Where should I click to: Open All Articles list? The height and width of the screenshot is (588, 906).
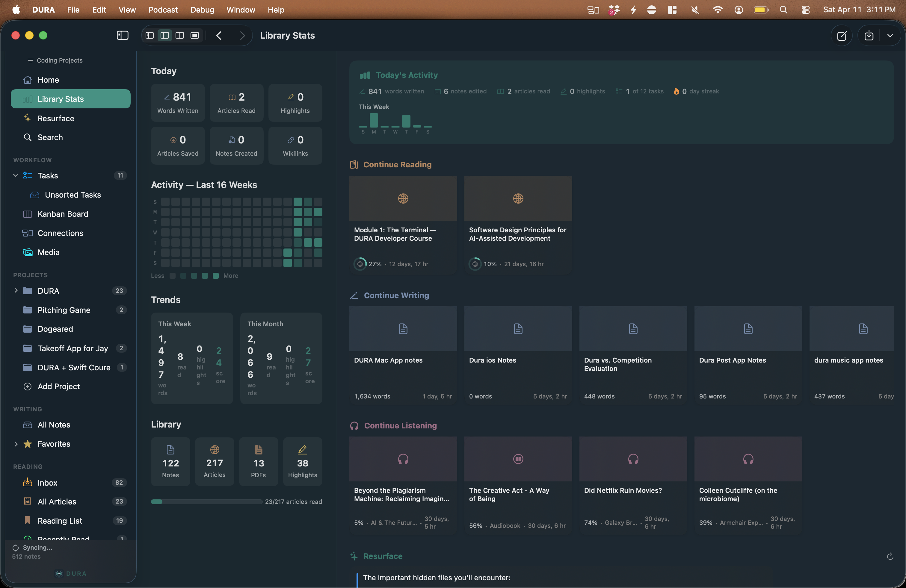coord(70,502)
